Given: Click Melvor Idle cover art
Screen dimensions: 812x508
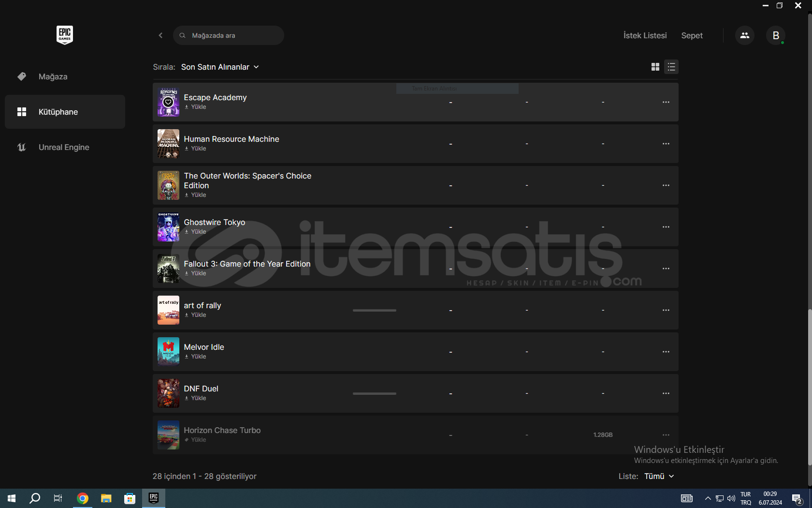Looking at the screenshot, I should pos(168,352).
